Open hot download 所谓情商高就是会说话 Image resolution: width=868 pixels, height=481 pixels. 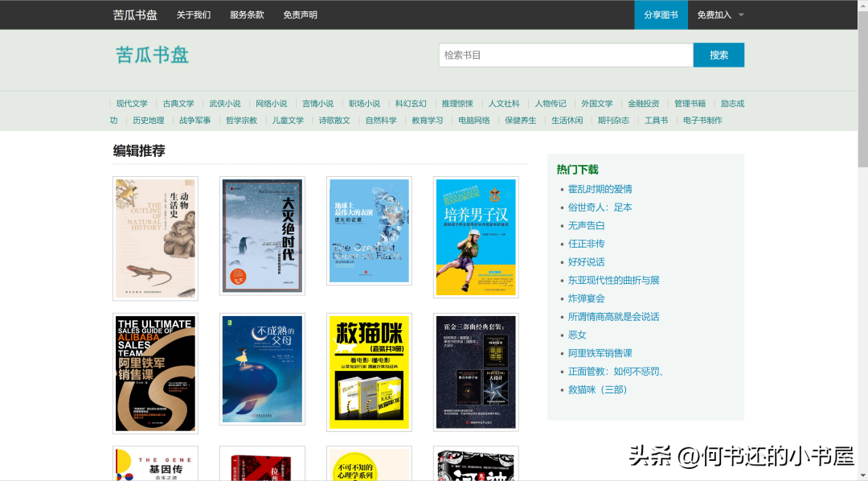[614, 317]
